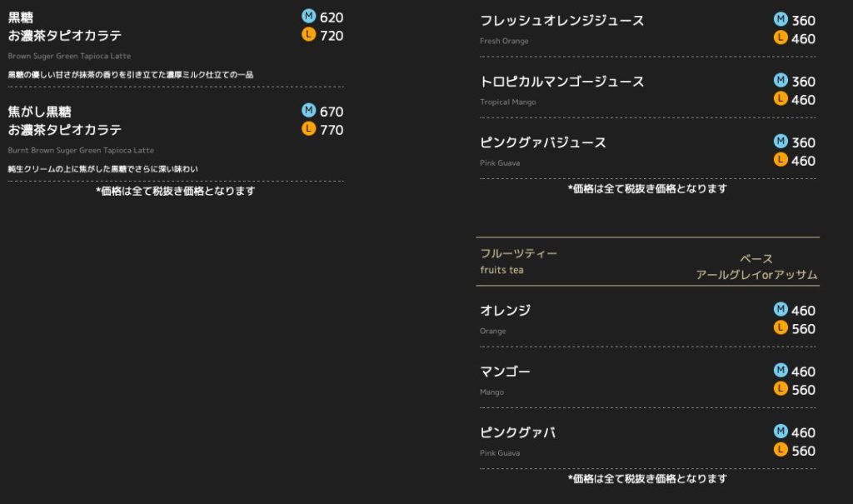Choose M size icon for Fresh Orange juice
The height and width of the screenshot is (504, 853).
pos(781,20)
